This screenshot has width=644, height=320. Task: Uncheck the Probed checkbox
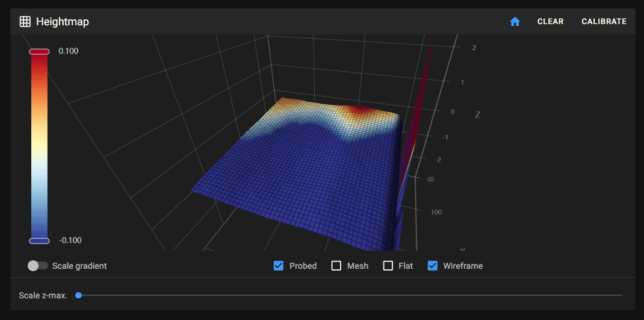279,266
